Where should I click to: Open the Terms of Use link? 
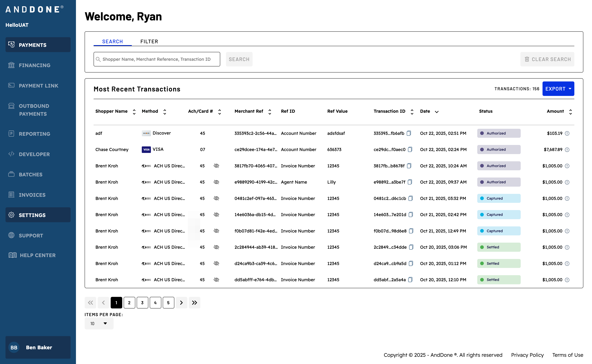tap(567, 355)
